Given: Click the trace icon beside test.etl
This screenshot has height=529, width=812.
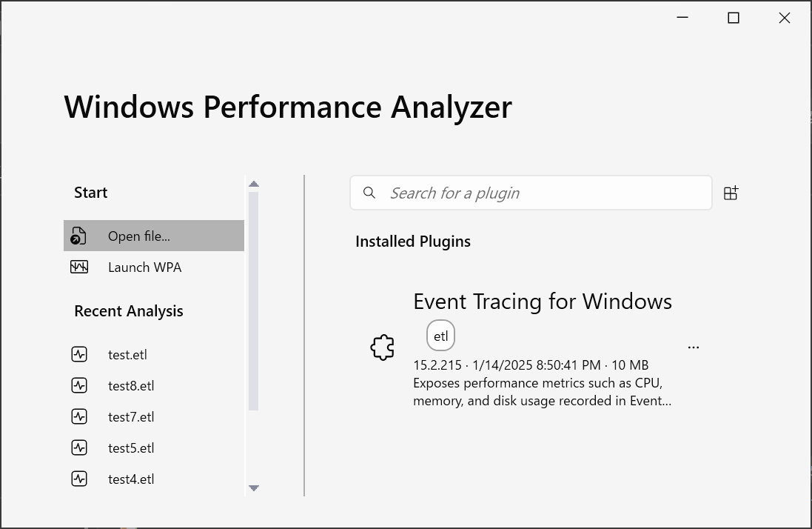Looking at the screenshot, I should click(x=79, y=354).
